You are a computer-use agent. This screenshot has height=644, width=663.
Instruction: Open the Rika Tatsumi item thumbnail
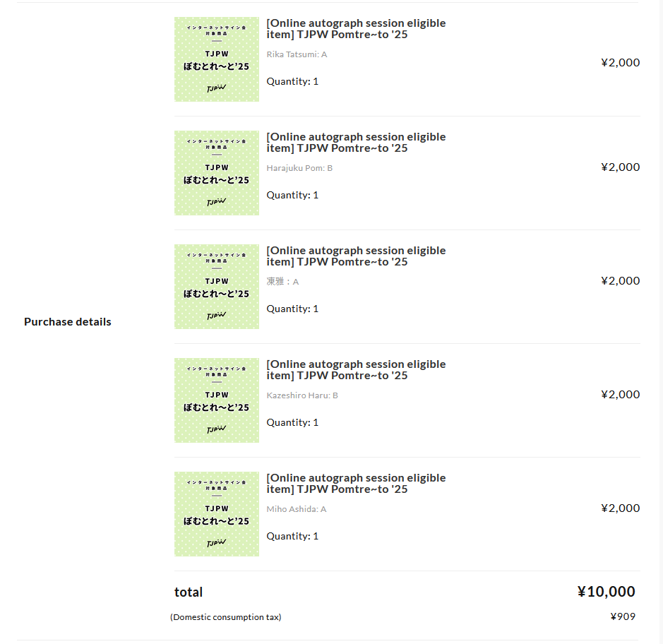click(217, 59)
